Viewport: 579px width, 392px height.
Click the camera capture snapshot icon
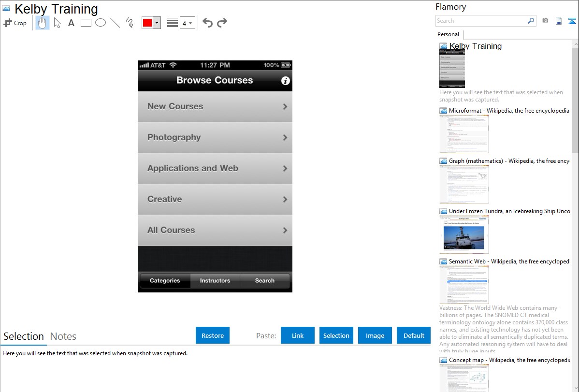tap(545, 21)
